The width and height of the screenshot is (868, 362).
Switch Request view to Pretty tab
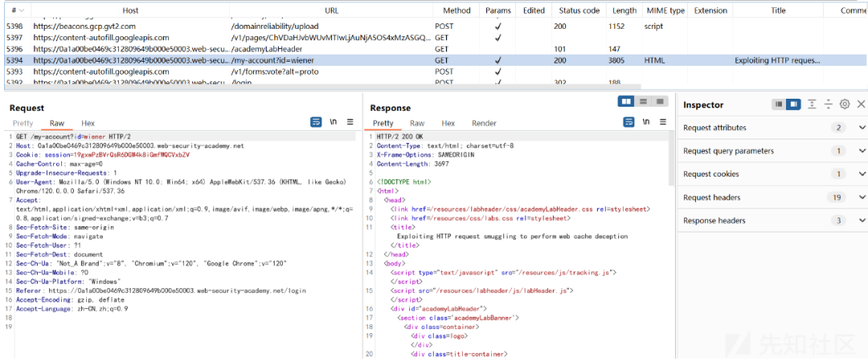click(x=23, y=124)
